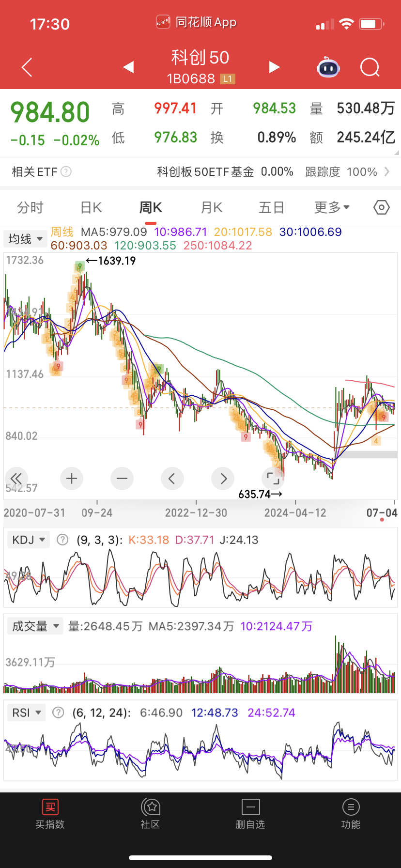The width and height of the screenshot is (401, 868).
Task: Tap the low value 976.83
Action: pos(175,137)
